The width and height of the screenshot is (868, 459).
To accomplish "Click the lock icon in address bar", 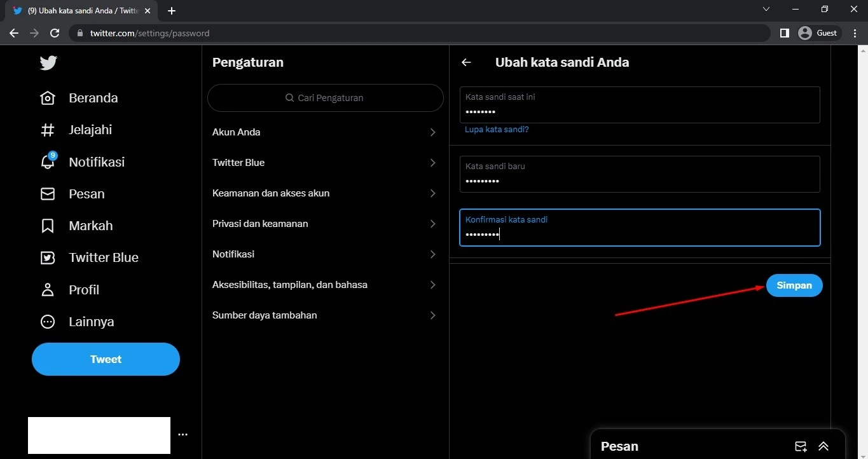I will (x=80, y=33).
